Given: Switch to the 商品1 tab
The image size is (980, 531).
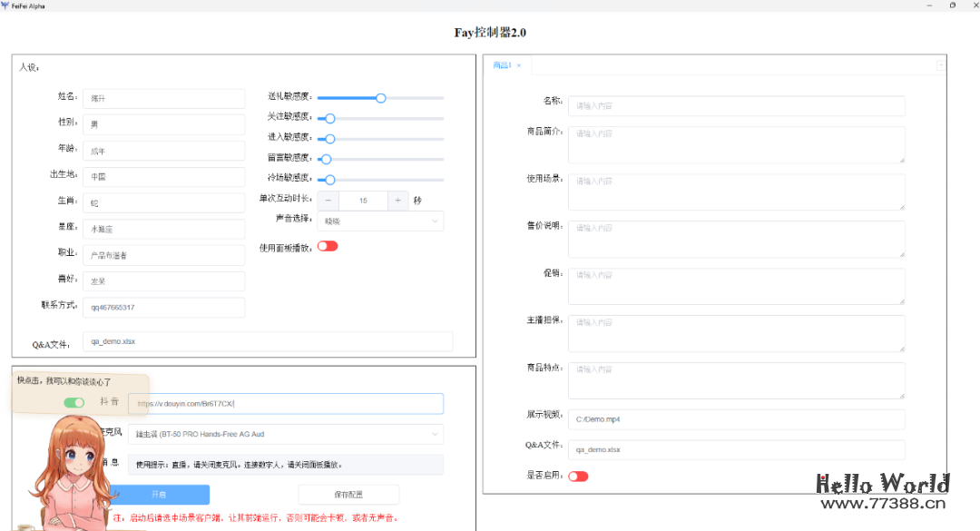Looking at the screenshot, I should pos(502,64).
